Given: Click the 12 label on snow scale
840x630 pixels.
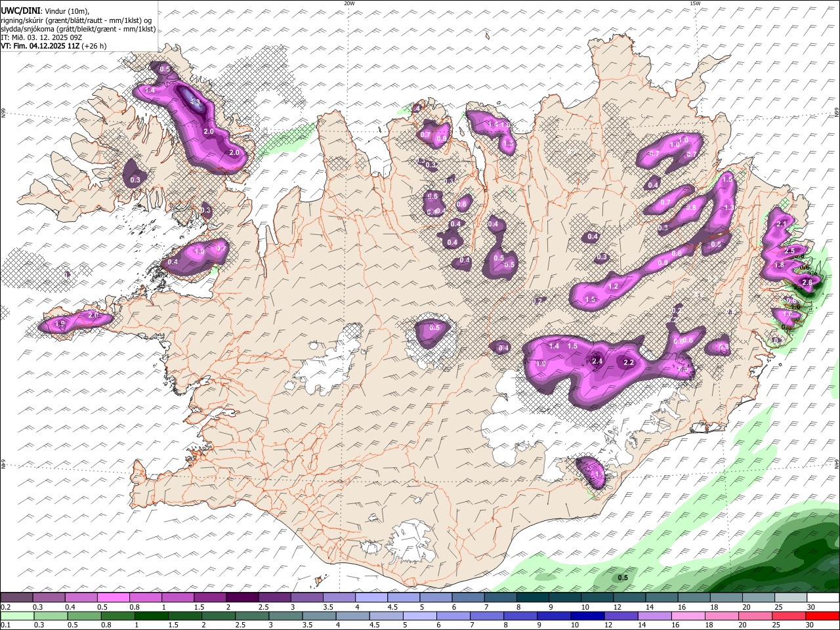Looking at the screenshot, I should pos(617,607).
